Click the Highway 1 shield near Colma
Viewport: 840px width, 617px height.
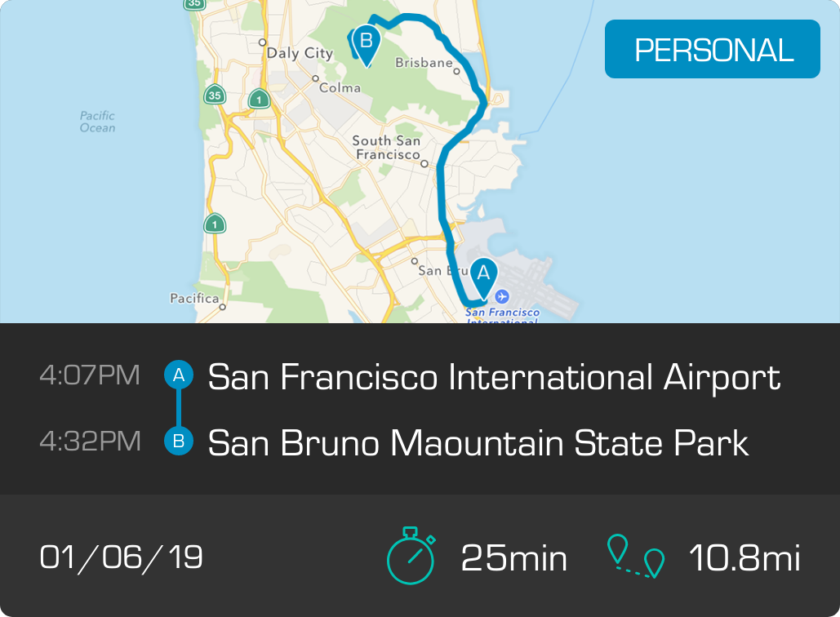point(260,99)
